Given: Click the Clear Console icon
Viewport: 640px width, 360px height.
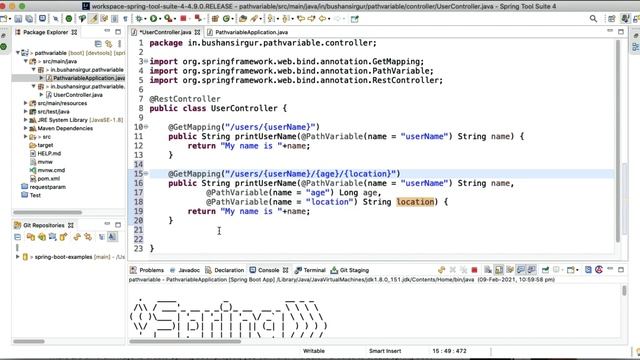Looking at the screenshot, I should point(488,270).
